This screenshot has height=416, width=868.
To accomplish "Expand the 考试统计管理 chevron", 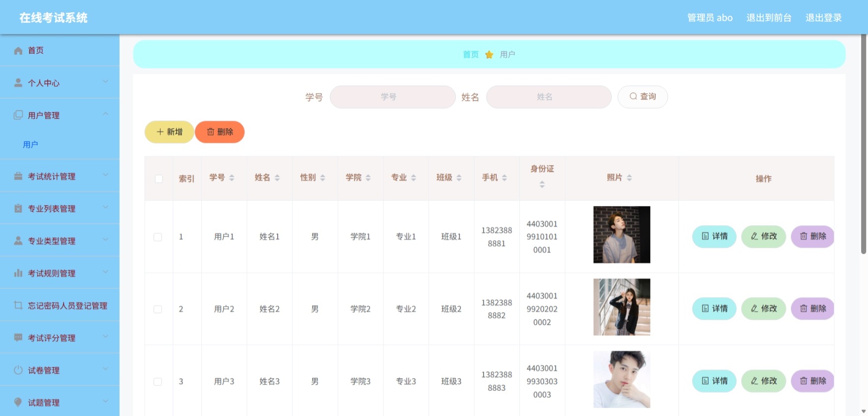I will 105,175.
